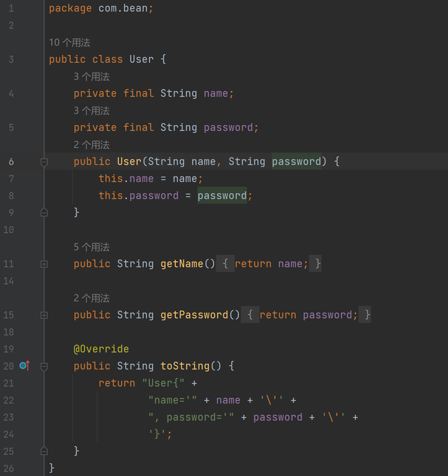Click 'com.bean' package name
Screen dimensions: 448x476
122,8
